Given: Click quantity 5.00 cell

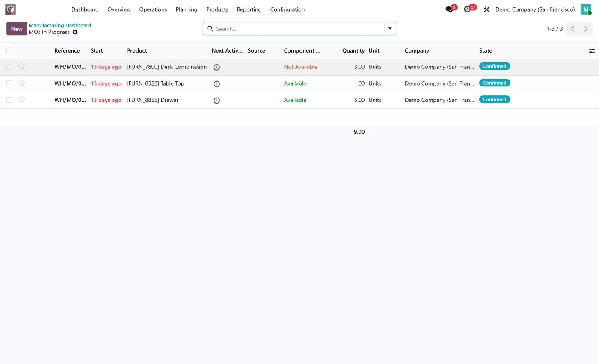Looking at the screenshot, I should (359, 100).
